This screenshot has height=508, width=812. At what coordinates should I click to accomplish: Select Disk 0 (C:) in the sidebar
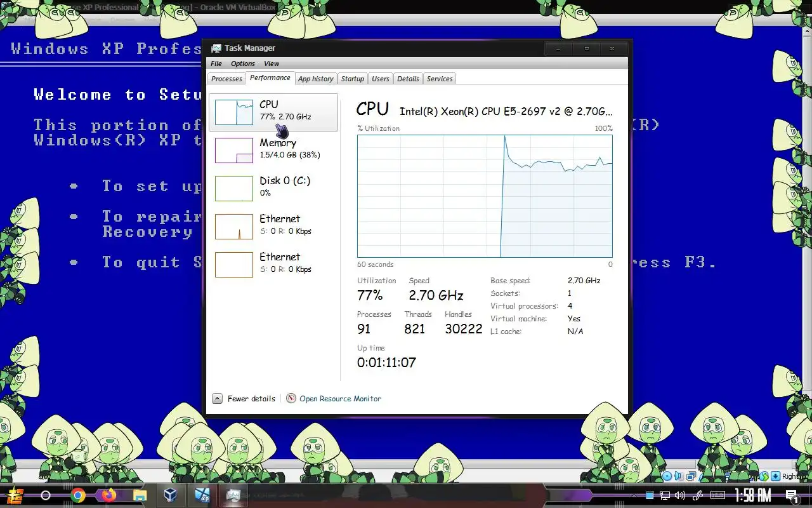coord(273,188)
